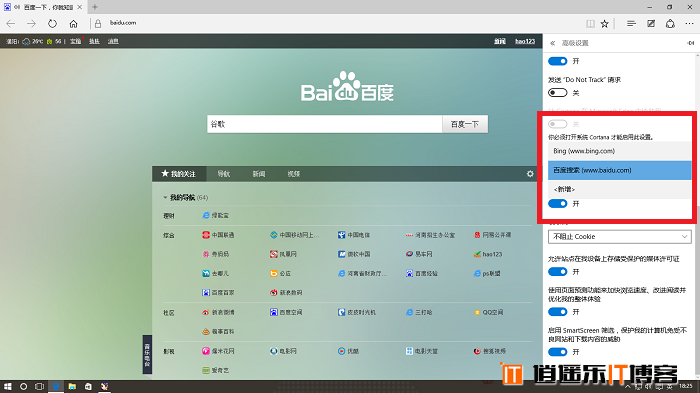Open the 易车网 navigation link
The image size is (700, 393).
click(419, 254)
